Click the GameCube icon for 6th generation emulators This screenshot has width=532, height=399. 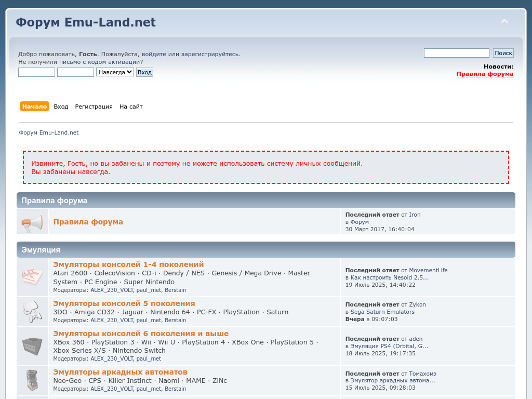point(32,345)
